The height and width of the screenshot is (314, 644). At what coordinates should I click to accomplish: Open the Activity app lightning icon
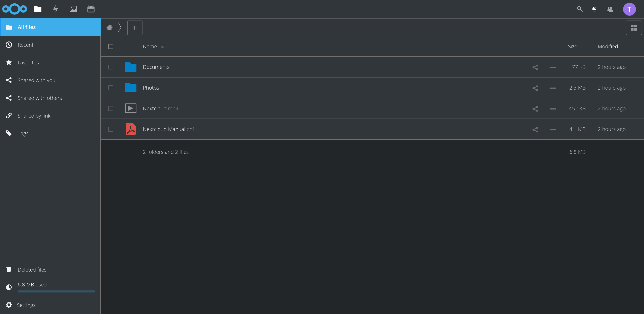pyautogui.click(x=56, y=9)
